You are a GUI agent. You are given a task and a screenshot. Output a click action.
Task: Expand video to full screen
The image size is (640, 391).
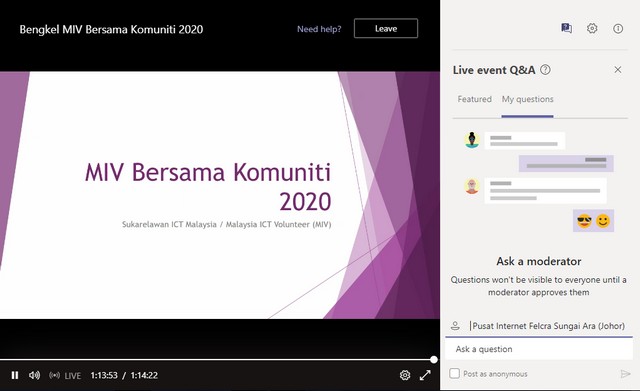[x=425, y=375]
